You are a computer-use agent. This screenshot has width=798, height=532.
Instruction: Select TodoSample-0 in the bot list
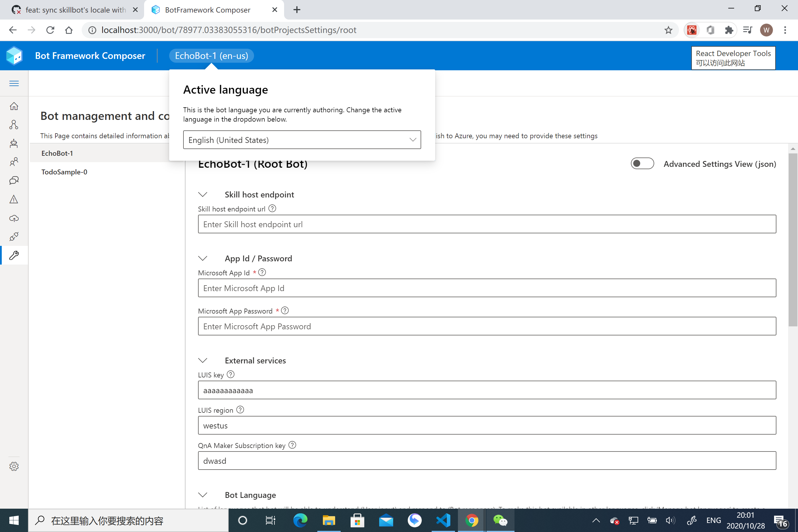pos(64,172)
